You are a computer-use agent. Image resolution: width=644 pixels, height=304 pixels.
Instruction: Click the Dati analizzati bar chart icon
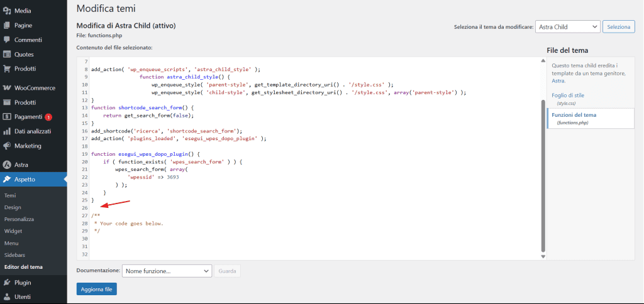[6, 131]
